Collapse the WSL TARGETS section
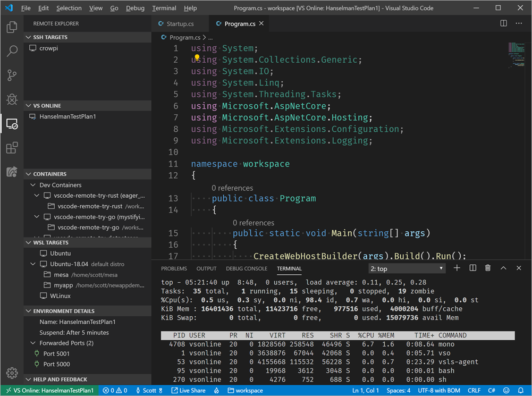Image resolution: width=532 pixels, height=396 pixels. coord(29,242)
